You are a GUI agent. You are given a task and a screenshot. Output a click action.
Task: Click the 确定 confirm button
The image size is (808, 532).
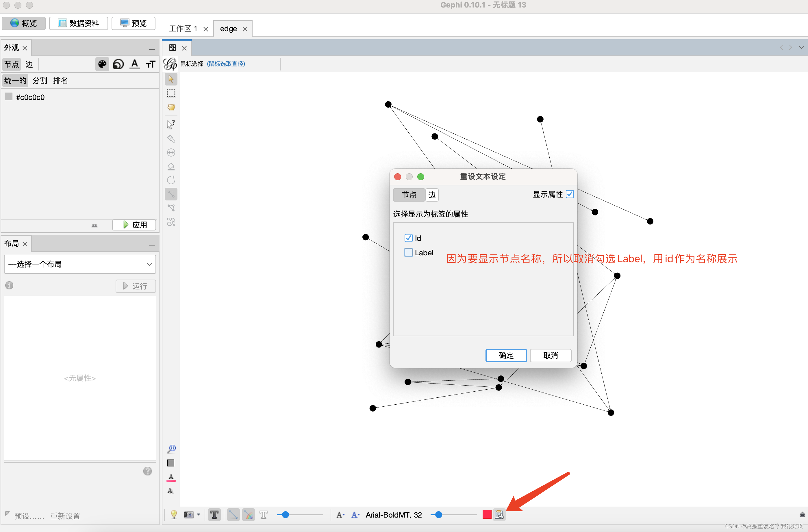pos(506,355)
